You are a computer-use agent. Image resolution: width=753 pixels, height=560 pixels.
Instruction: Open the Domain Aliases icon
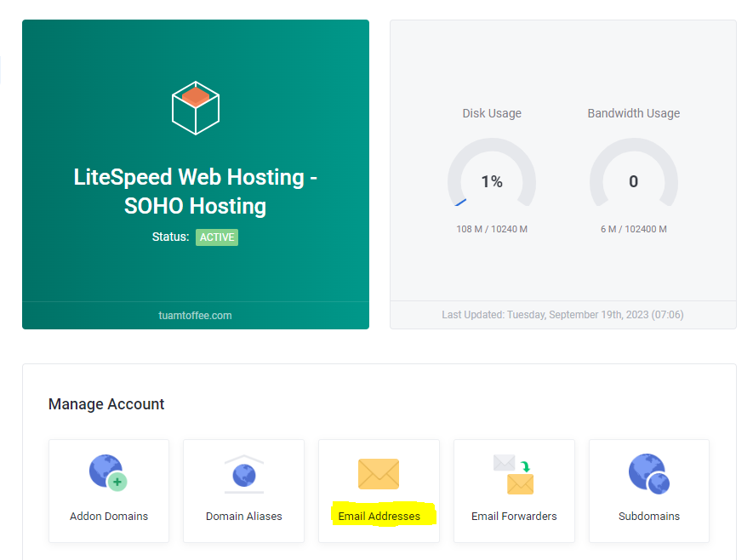[244, 474]
